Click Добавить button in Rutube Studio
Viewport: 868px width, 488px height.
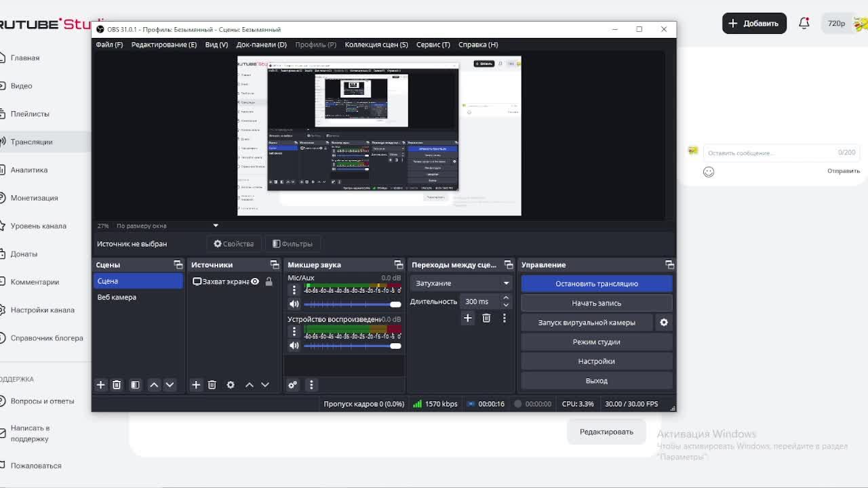pyautogui.click(x=754, y=23)
